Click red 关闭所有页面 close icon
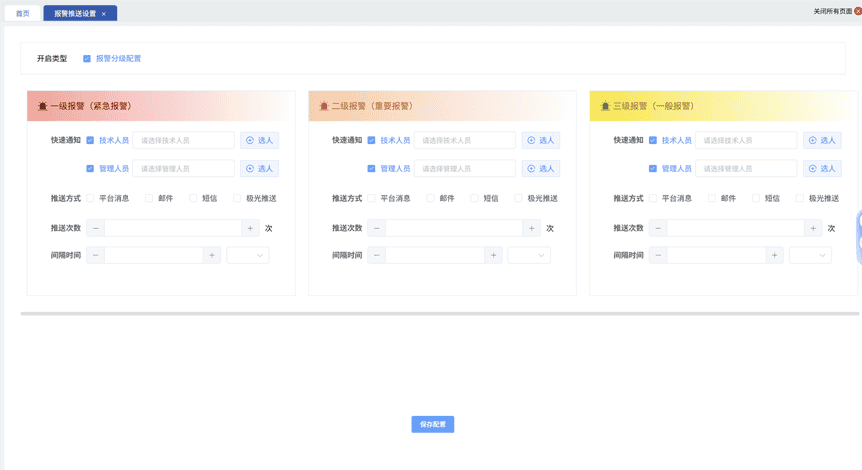 point(857,11)
